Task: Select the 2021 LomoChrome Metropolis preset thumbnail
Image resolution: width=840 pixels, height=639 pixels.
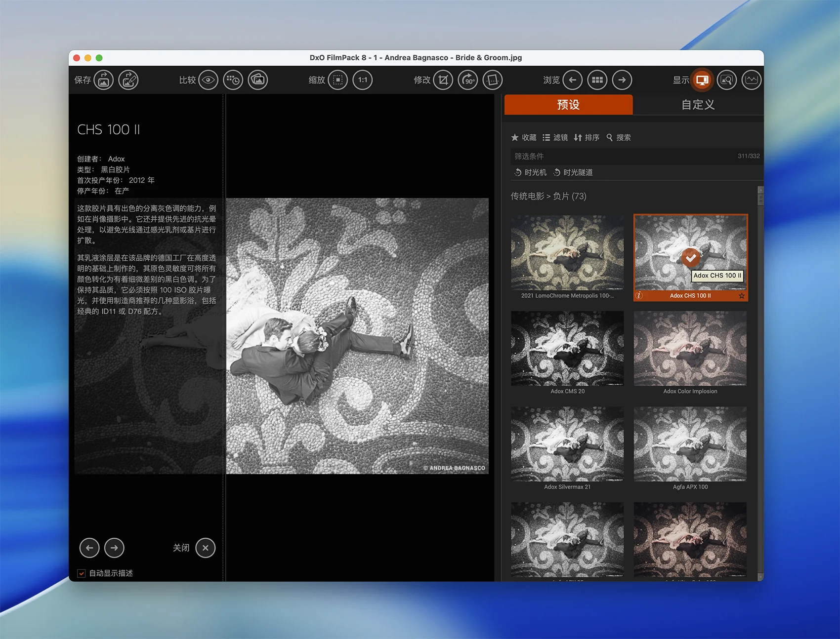Action: [x=567, y=252]
